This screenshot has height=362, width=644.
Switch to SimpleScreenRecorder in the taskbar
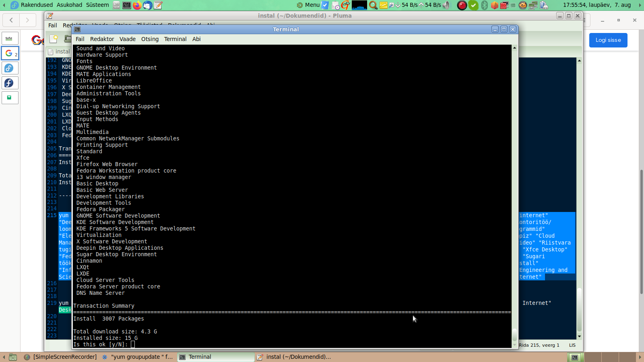[x=61, y=357]
